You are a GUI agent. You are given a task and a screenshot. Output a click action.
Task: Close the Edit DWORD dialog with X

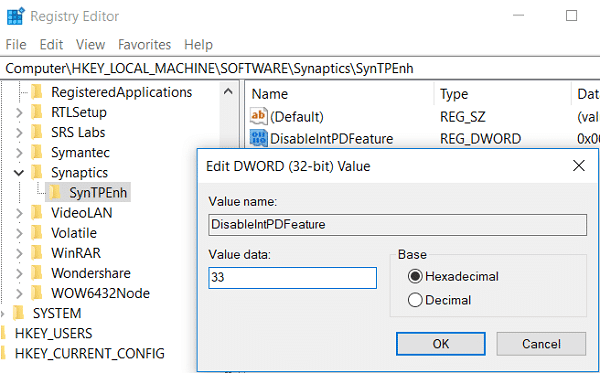point(579,166)
